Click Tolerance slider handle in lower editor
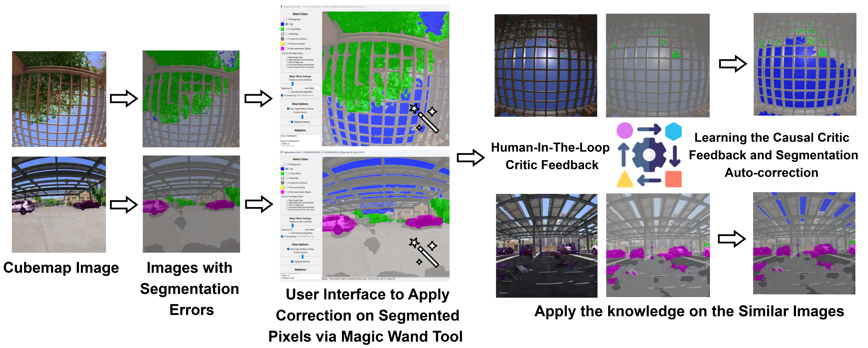868x348 pixels. pyautogui.click(x=293, y=225)
